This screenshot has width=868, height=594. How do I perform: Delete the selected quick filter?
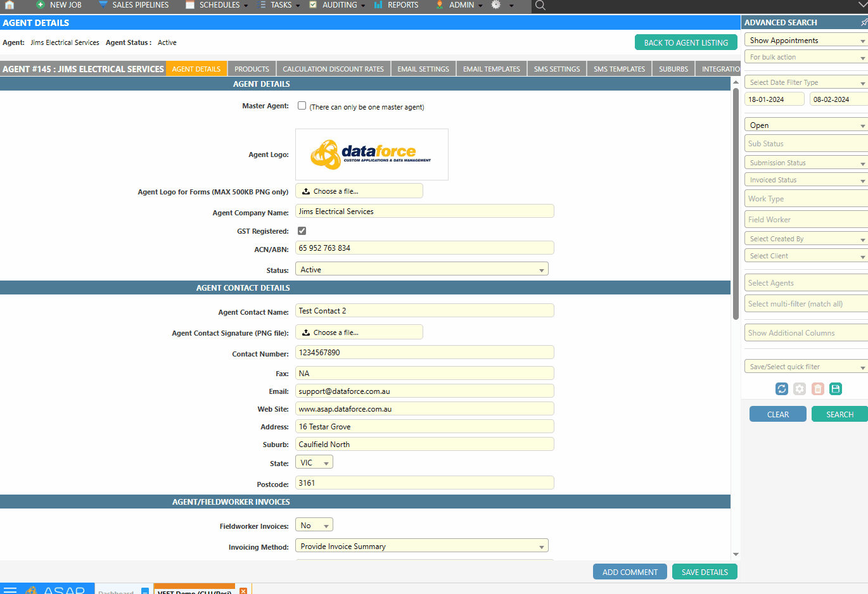(817, 389)
